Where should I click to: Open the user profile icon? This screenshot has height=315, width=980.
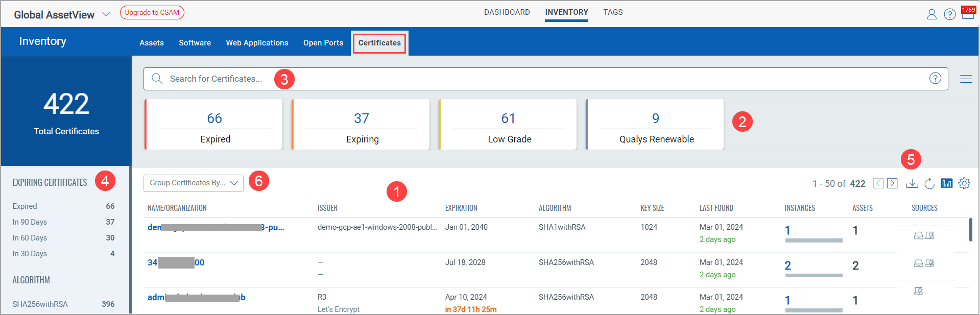coord(931,14)
